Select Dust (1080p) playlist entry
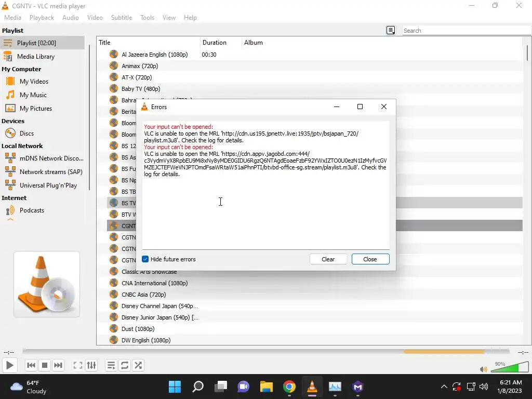 click(314, 329)
